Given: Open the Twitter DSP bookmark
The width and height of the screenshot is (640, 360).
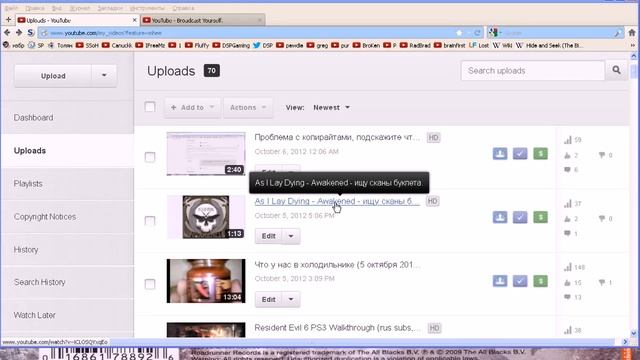Looking at the screenshot, I should pos(263,45).
